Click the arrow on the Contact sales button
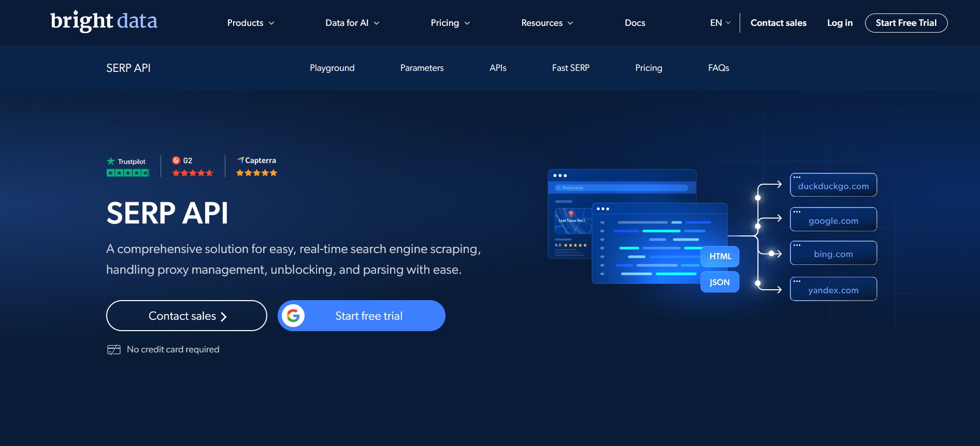 (x=224, y=317)
